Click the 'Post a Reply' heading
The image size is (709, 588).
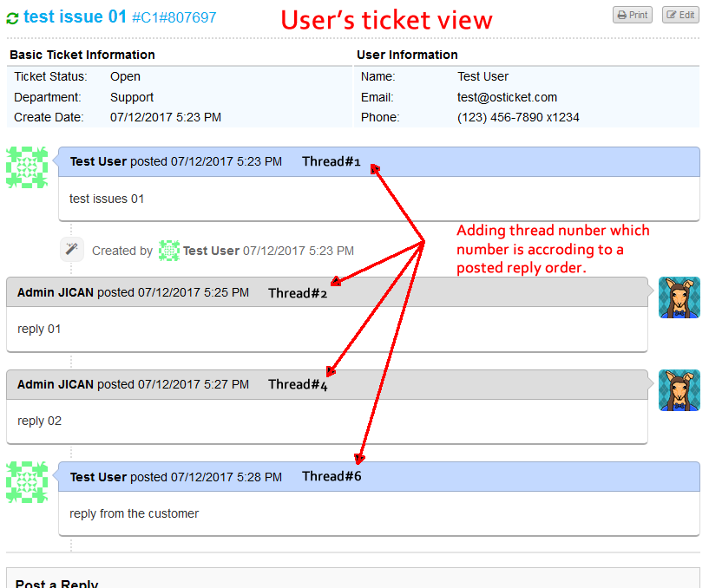(x=56, y=583)
